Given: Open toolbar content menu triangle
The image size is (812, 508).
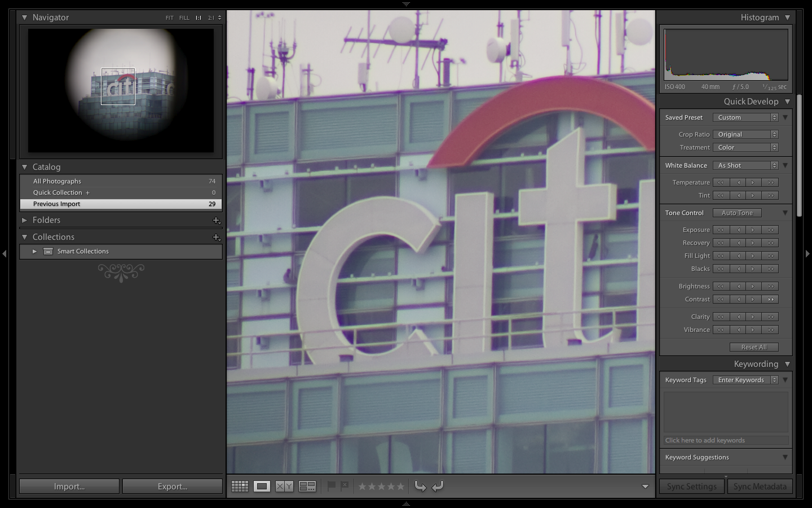Looking at the screenshot, I should point(645,487).
